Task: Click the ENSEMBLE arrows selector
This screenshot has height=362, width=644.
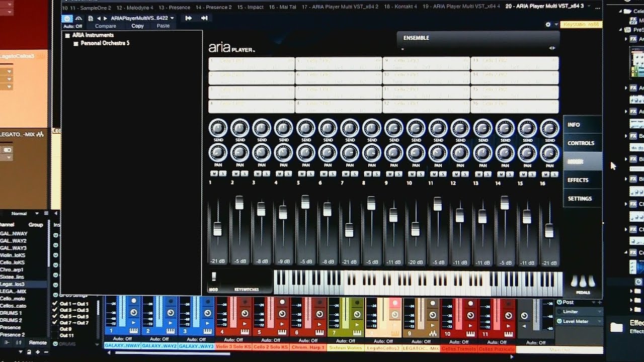Action: (x=552, y=48)
